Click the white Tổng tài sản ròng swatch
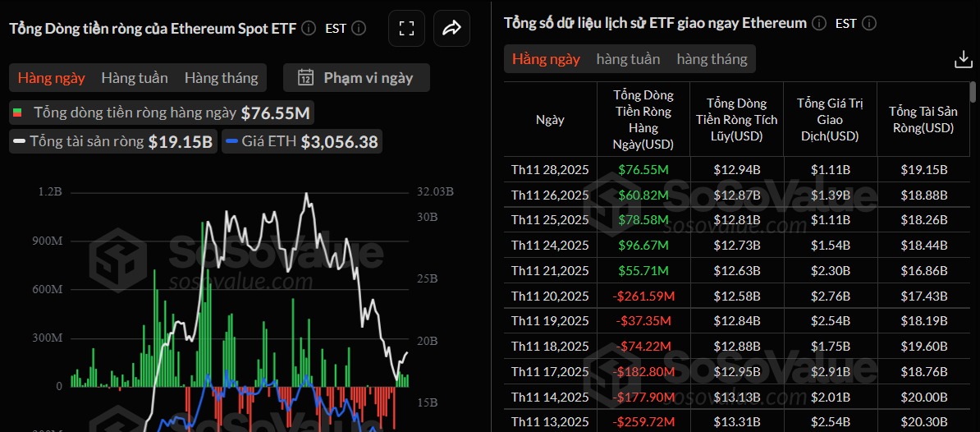The width and height of the screenshot is (980, 432). pos(20,142)
